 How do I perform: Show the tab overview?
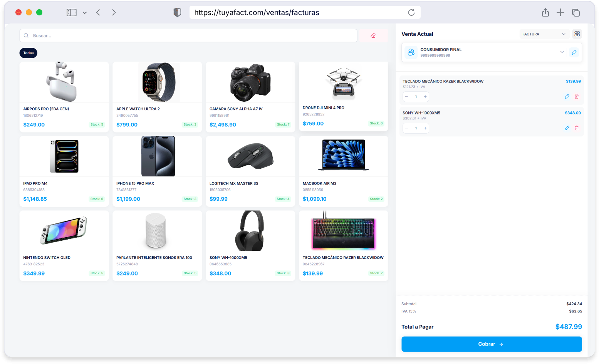point(576,12)
